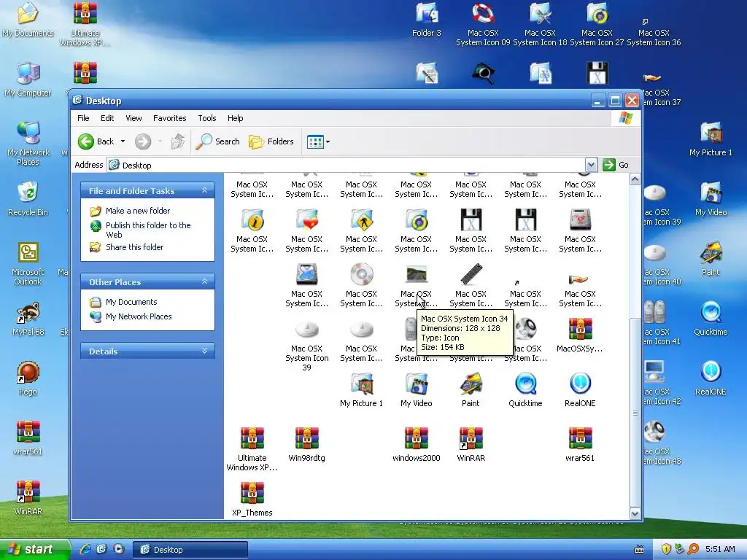Open the Edit menu

click(x=107, y=118)
